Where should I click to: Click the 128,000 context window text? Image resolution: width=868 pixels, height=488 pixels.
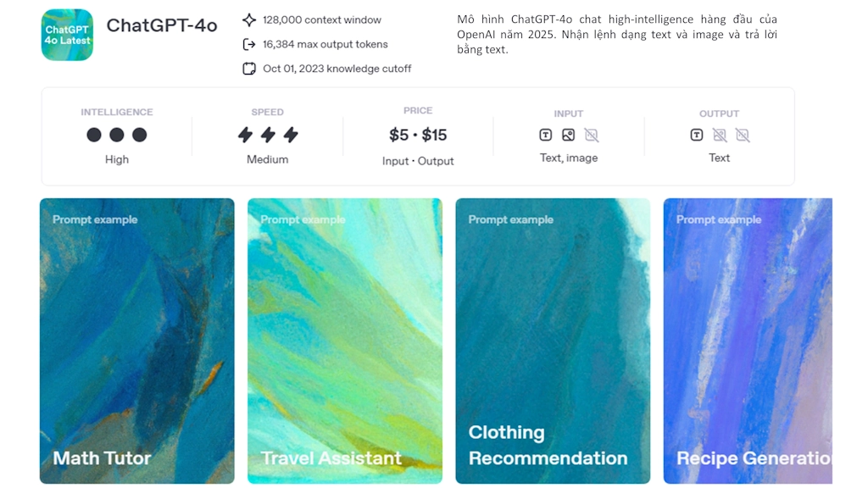[x=322, y=20]
